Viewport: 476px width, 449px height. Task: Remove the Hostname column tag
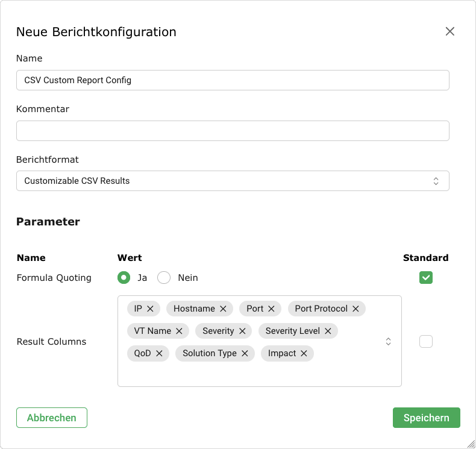[x=223, y=309]
